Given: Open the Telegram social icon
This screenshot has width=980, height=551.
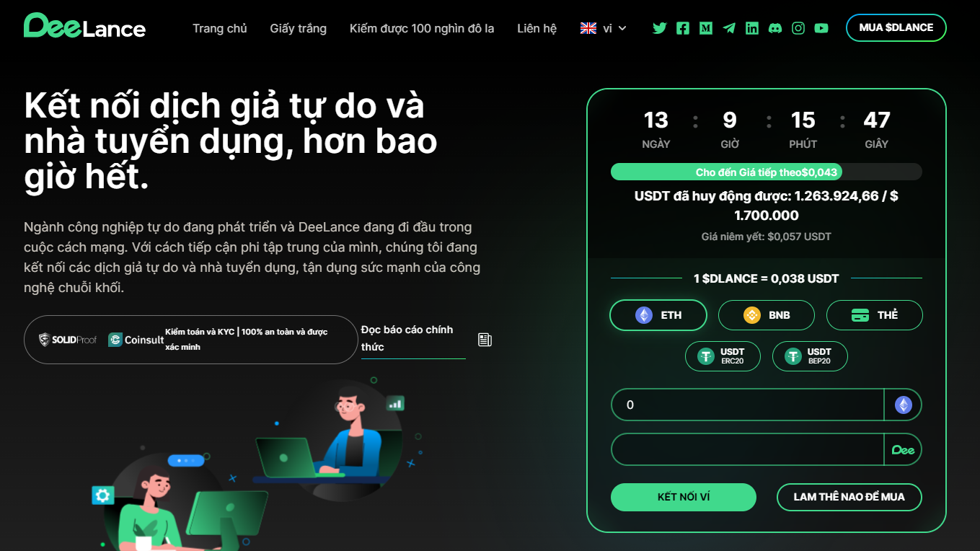Looking at the screenshot, I should coord(729,28).
